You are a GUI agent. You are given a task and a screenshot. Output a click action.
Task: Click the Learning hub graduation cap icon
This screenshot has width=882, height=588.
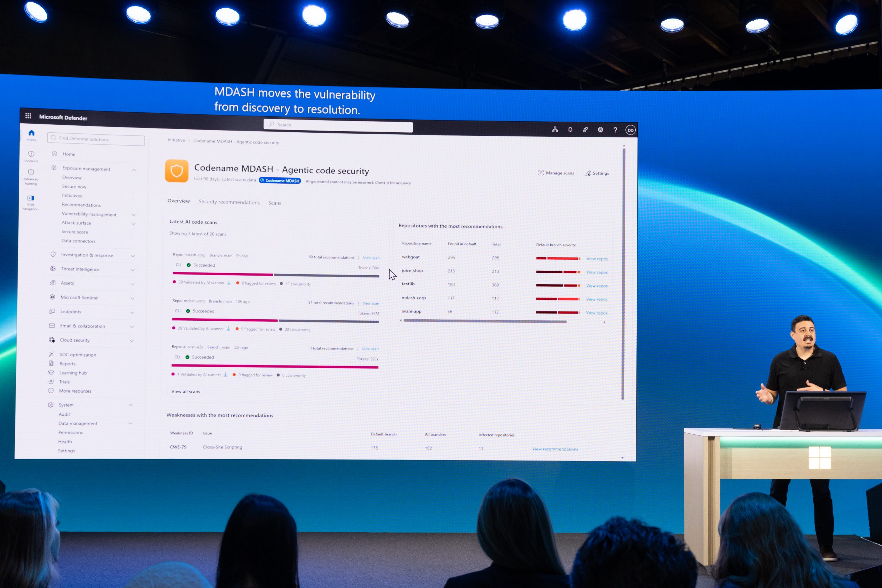pos(51,372)
